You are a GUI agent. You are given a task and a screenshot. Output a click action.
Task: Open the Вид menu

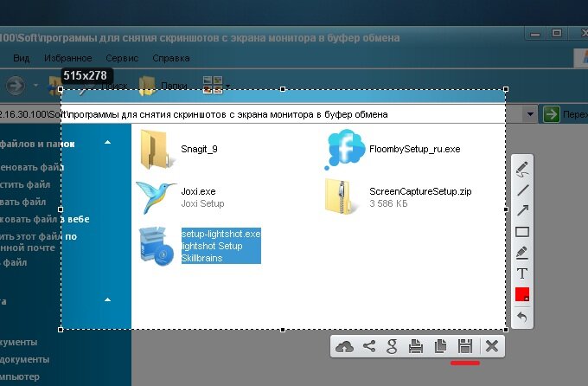[22, 58]
